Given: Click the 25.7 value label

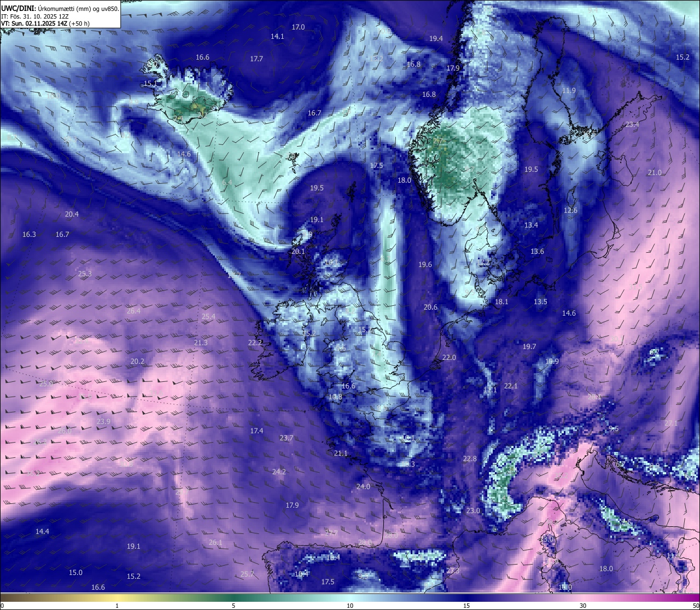Looking at the screenshot, I should [247, 574].
